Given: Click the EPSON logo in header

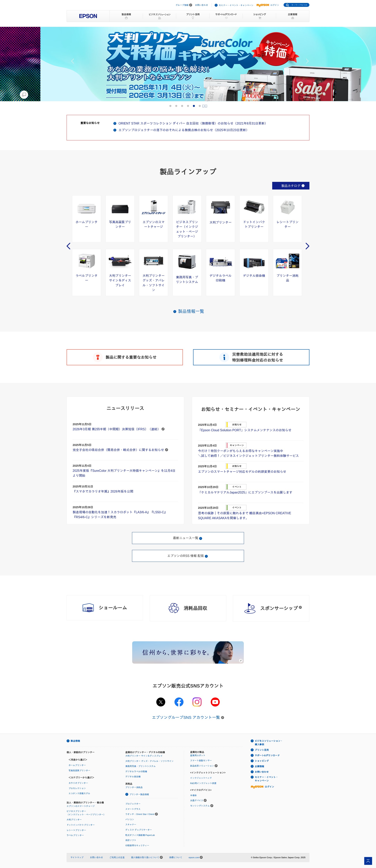Looking at the screenshot, I should click(88, 16).
